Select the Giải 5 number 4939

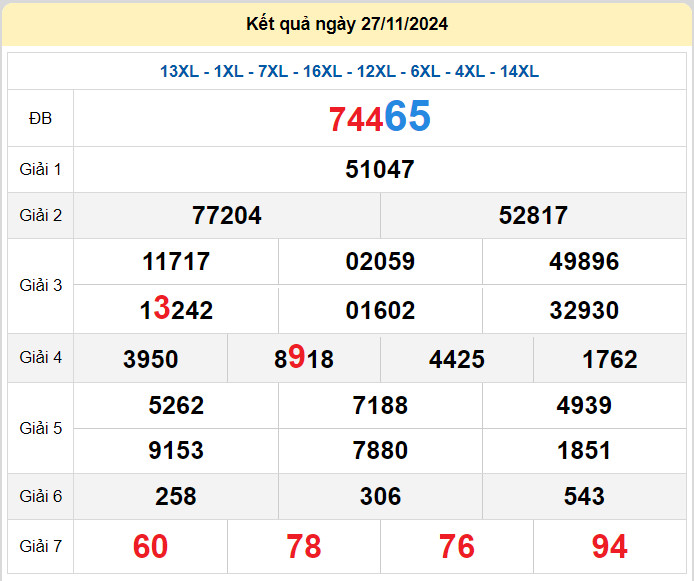pos(584,405)
